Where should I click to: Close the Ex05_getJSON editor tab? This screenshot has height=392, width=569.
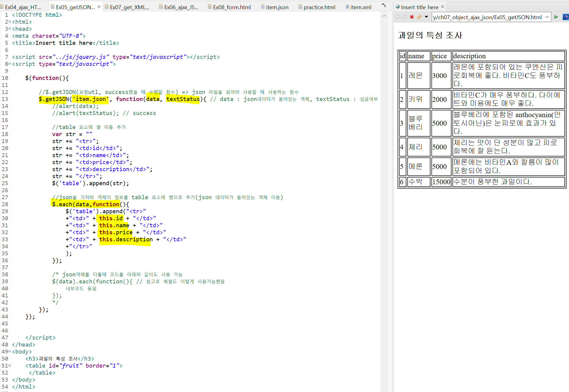pos(99,7)
